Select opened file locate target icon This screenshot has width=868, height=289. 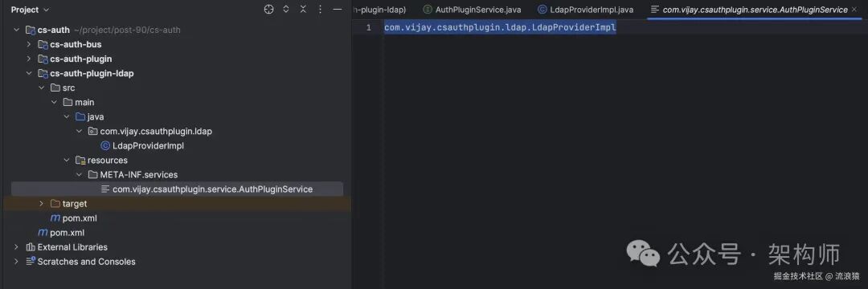pos(269,10)
